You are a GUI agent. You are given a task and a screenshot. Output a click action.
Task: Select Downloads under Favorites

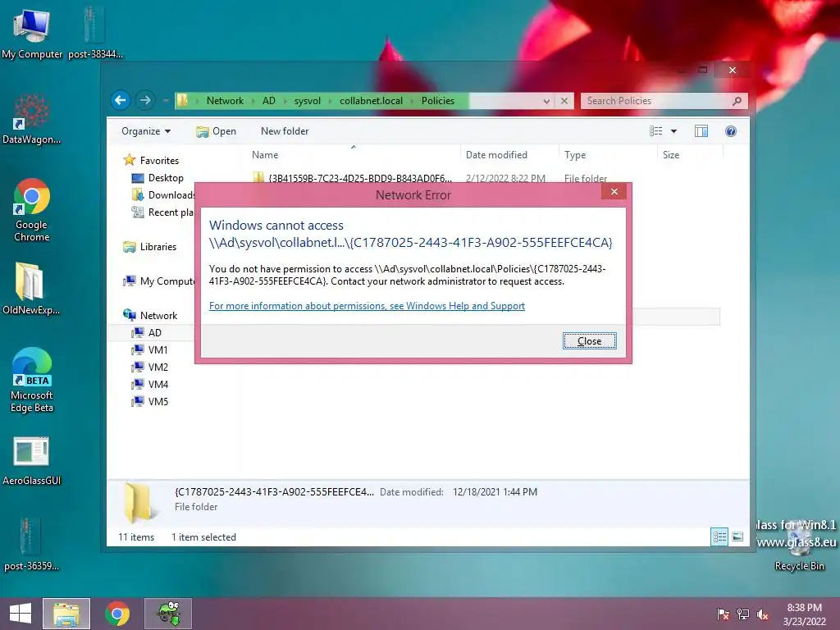coord(162,195)
